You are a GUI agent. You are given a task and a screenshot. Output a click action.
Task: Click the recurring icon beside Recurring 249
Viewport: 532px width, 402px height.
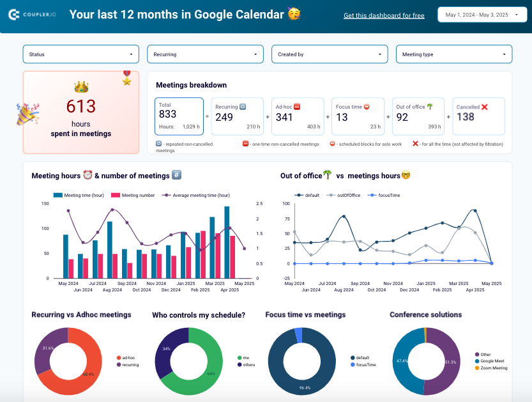[243, 107]
